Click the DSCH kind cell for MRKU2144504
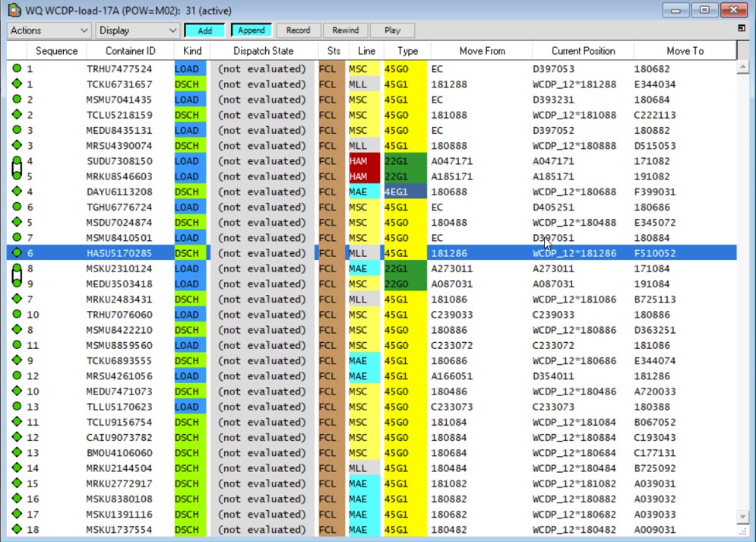 (190, 468)
